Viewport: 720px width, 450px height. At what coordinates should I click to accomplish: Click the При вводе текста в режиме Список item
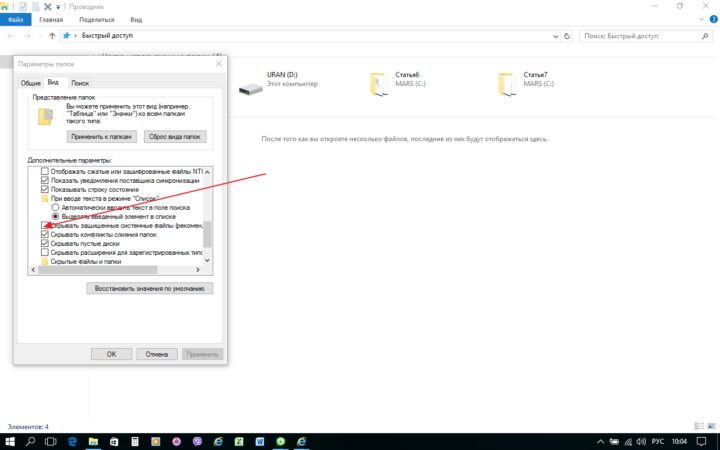104,198
